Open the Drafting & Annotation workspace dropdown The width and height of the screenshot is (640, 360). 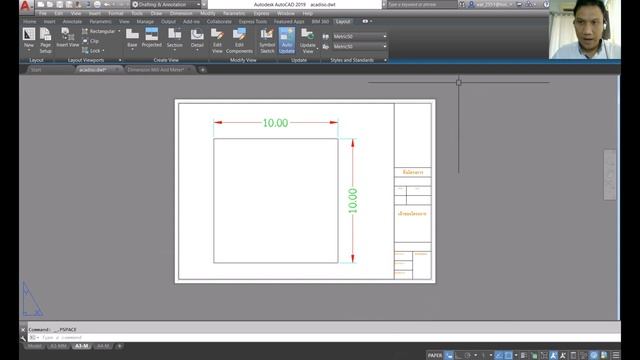pos(166,4)
